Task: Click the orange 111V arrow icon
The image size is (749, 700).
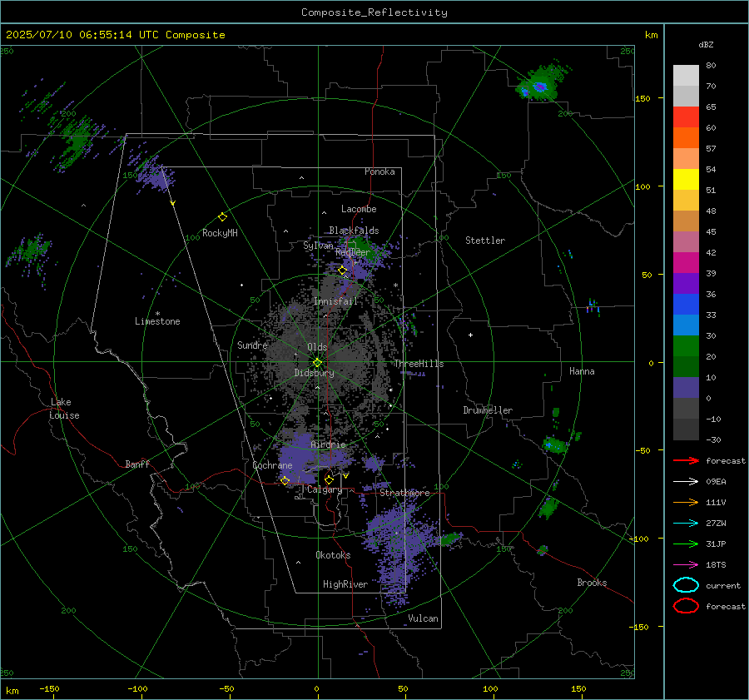Action: [x=686, y=502]
